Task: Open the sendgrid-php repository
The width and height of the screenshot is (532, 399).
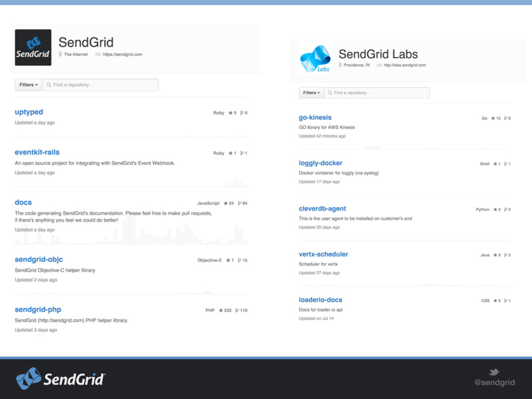Action: click(38, 310)
